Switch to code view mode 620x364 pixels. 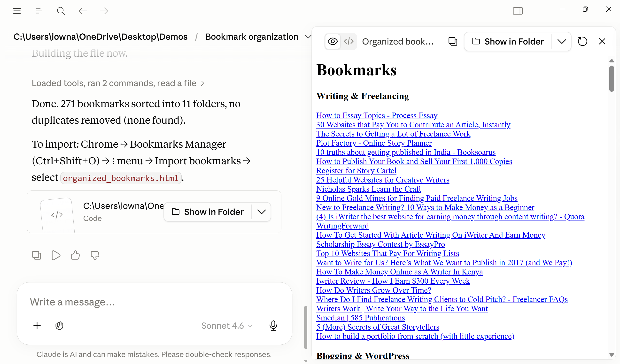[x=348, y=41]
